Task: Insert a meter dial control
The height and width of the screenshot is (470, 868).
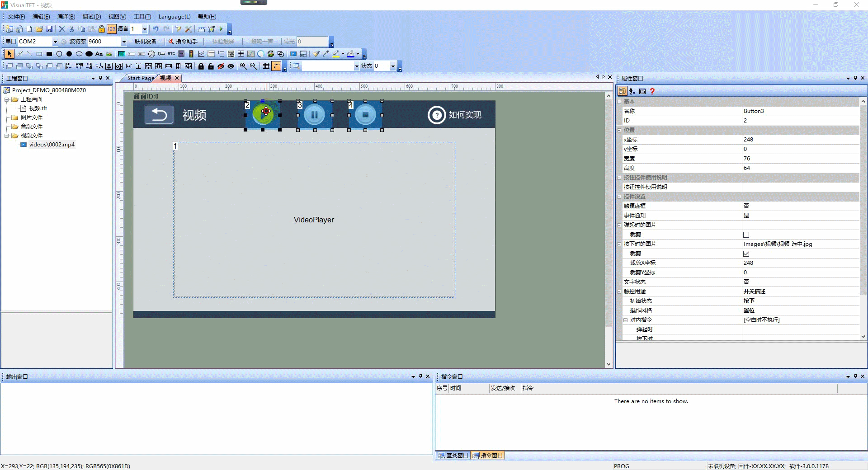Action: (151, 54)
